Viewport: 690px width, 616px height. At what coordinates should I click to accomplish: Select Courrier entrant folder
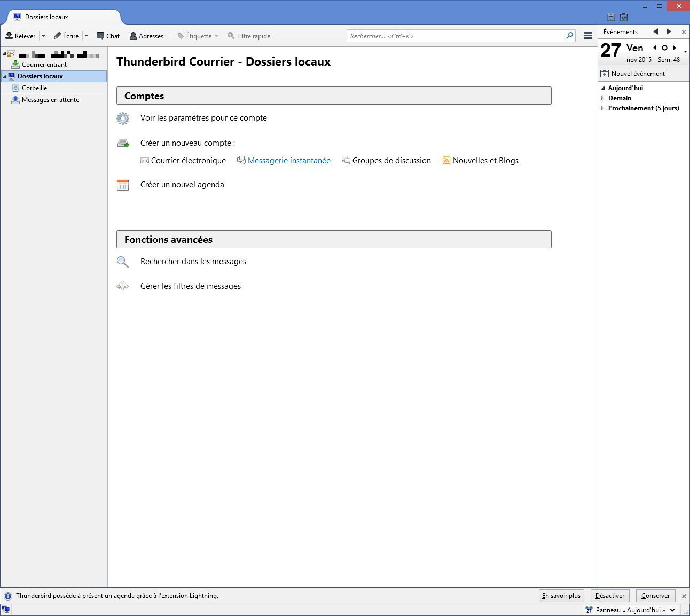[x=44, y=65]
